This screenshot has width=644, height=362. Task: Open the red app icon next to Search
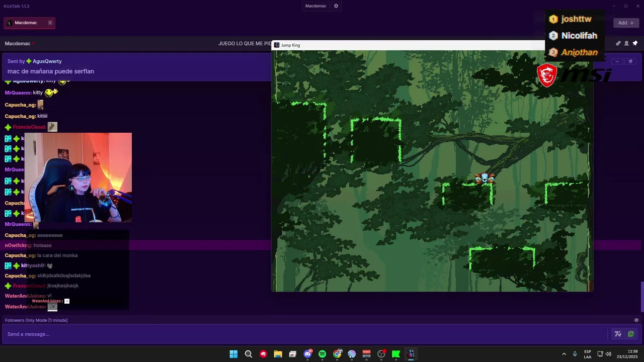point(263,354)
